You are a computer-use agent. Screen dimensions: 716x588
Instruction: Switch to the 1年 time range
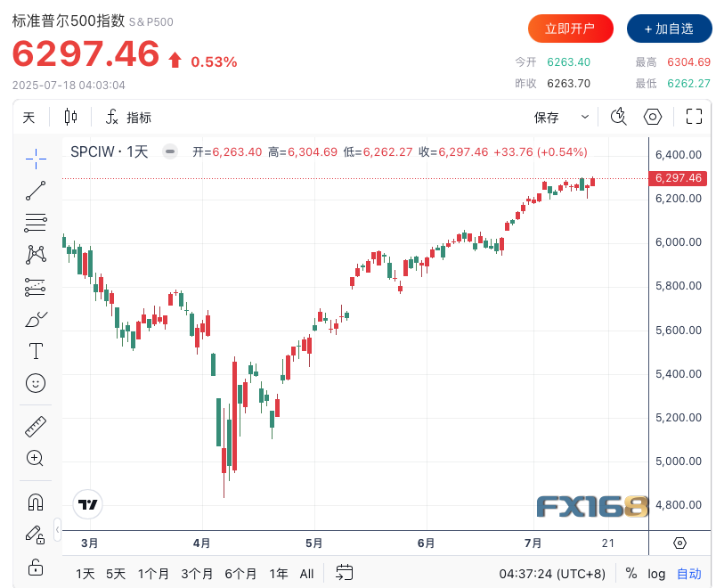[278, 573]
